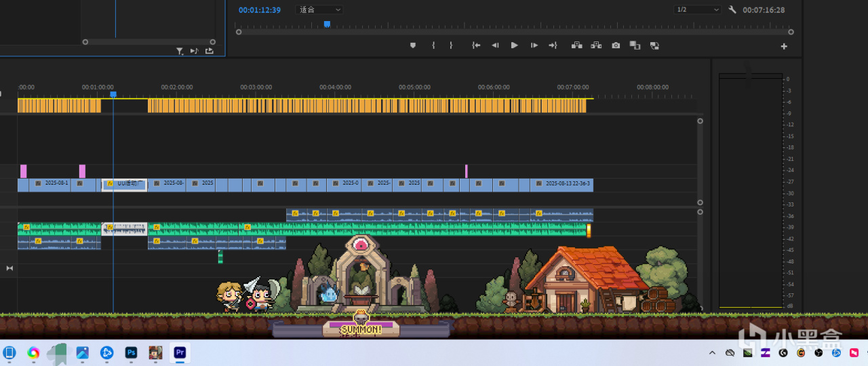The image size is (868, 366).
Task: Click the snap-to-edge icon at bottom left
Action: (x=9, y=268)
